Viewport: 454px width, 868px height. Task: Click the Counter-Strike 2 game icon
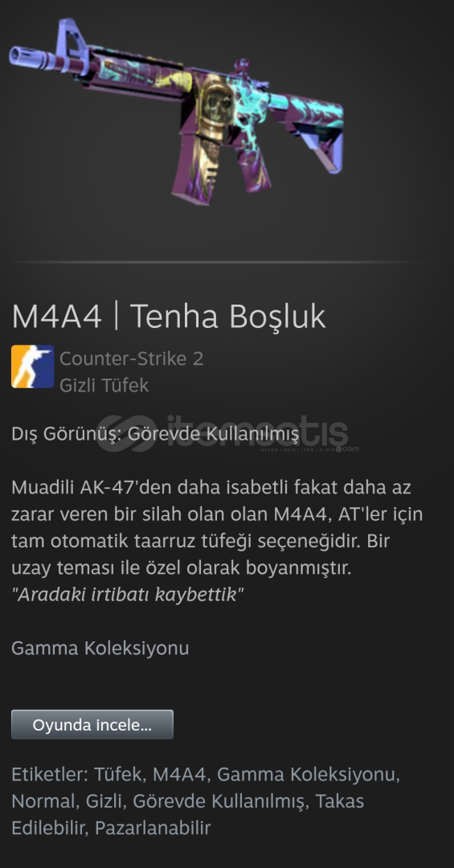click(x=33, y=366)
